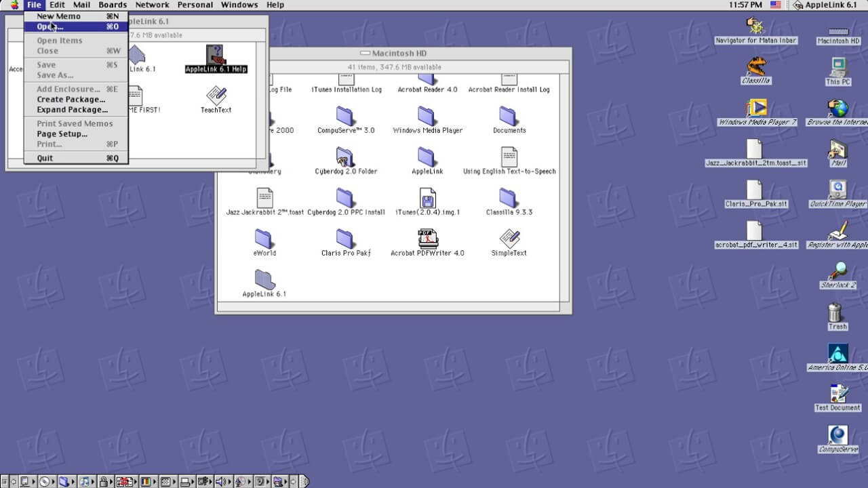This screenshot has width=868, height=488.
Task: Click the Macintosh HD window title bar
Action: click(x=393, y=53)
